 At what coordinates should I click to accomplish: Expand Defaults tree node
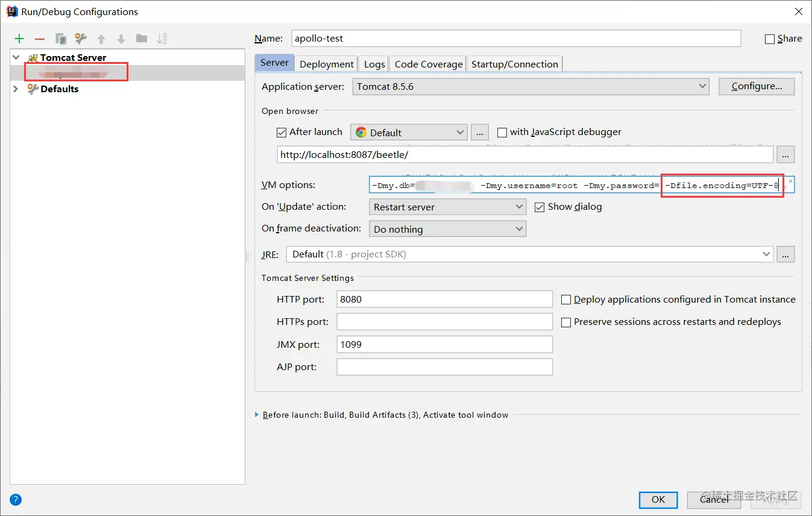pyautogui.click(x=16, y=89)
